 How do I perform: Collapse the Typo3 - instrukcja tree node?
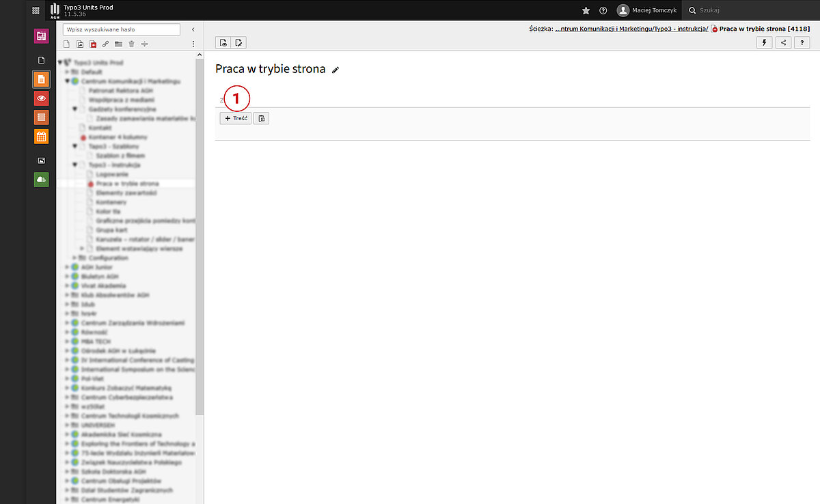[x=75, y=165]
